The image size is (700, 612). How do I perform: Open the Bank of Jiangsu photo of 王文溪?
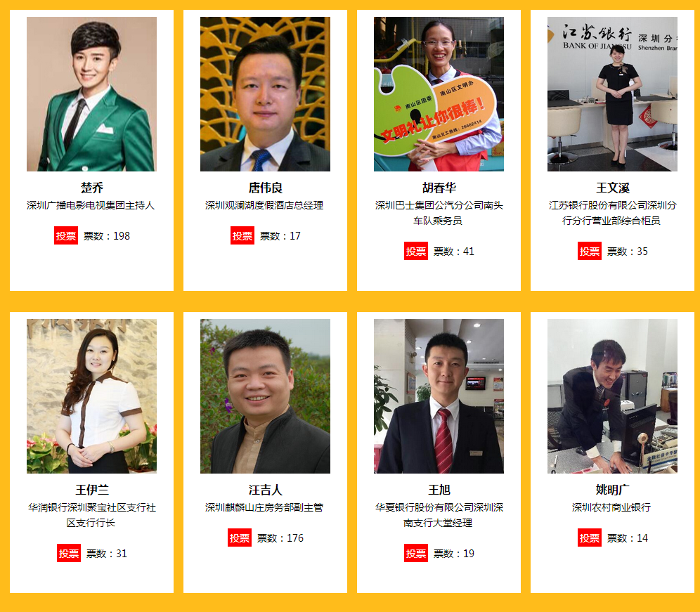coord(613,94)
